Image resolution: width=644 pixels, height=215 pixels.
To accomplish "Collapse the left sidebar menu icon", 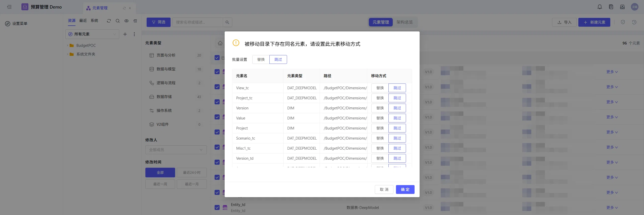I will point(9,7).
